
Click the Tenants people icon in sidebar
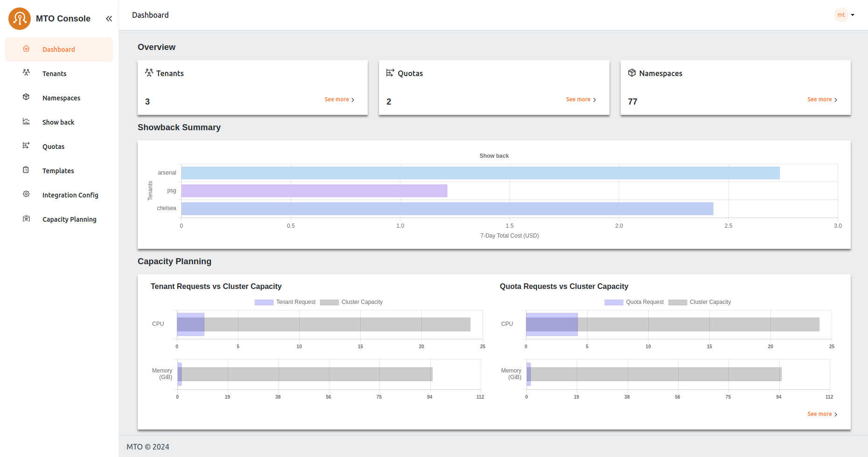26,73
